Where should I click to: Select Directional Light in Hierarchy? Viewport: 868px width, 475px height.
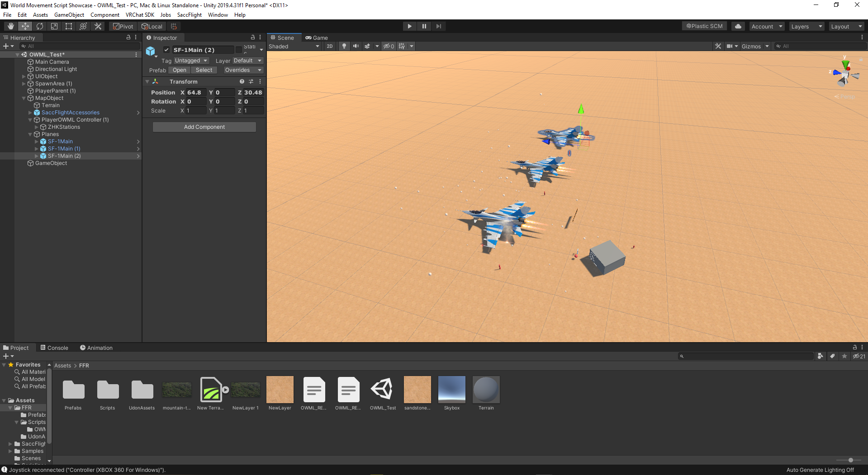[56, 69]
